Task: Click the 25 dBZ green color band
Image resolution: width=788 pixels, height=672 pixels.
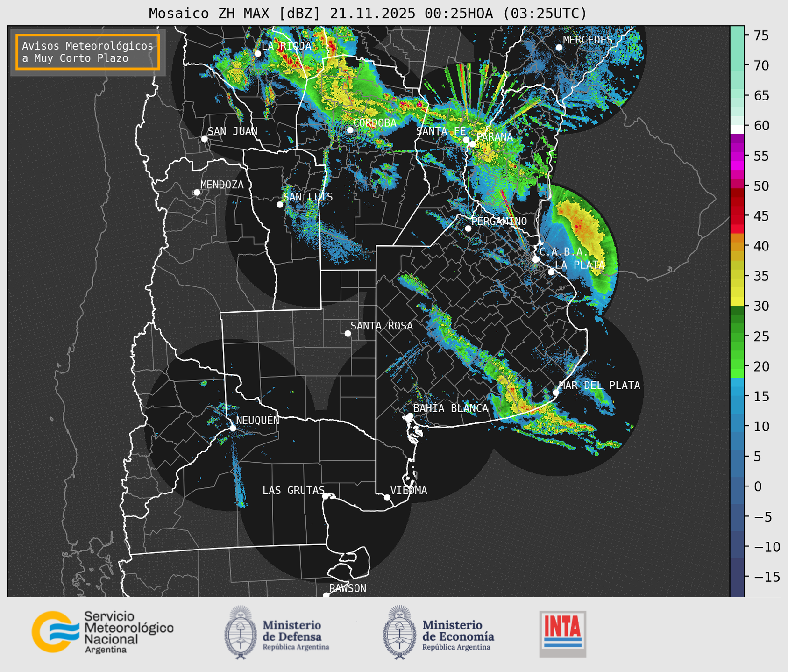Action: point(737,336)
